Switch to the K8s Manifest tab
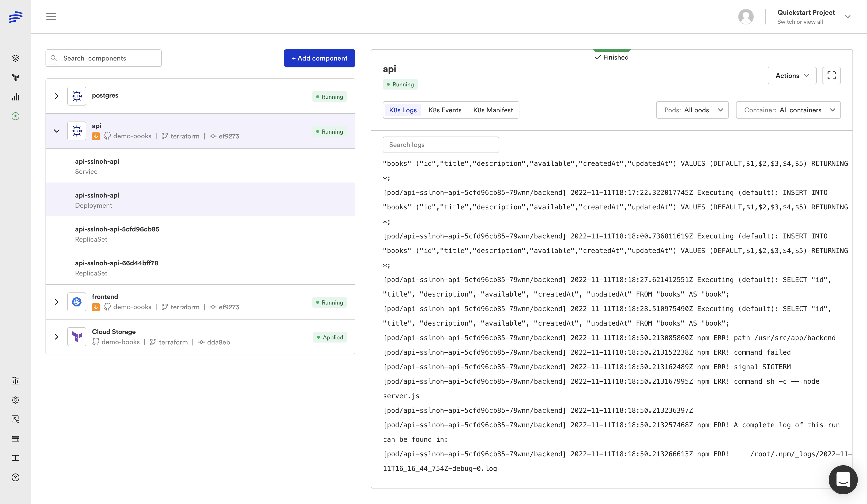 [x=493, y=110]
